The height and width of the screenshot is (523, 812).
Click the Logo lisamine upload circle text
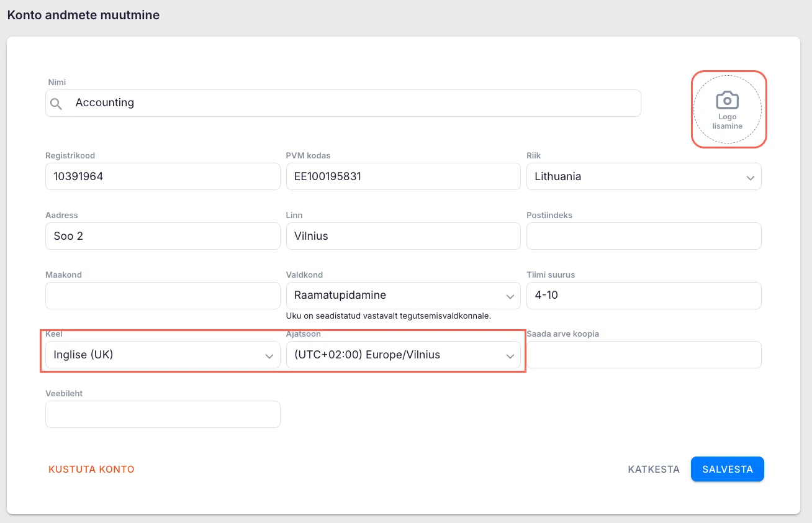[x=727, y=121]
